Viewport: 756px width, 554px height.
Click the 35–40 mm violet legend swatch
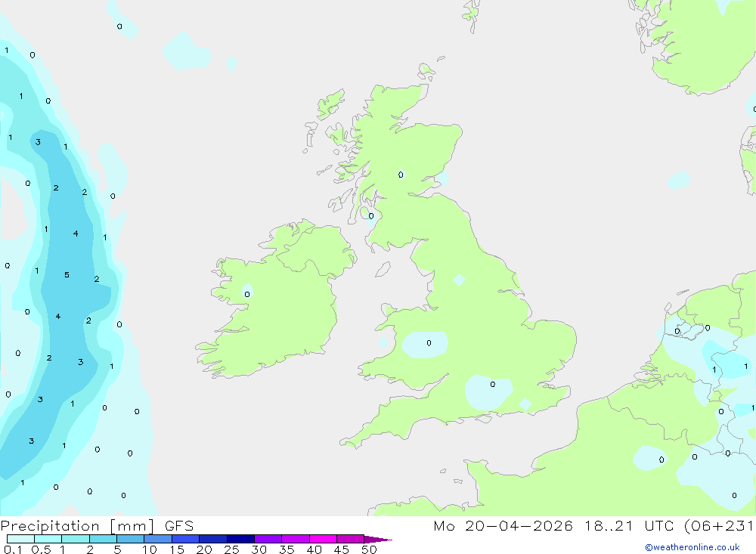(x=295, y=539)
